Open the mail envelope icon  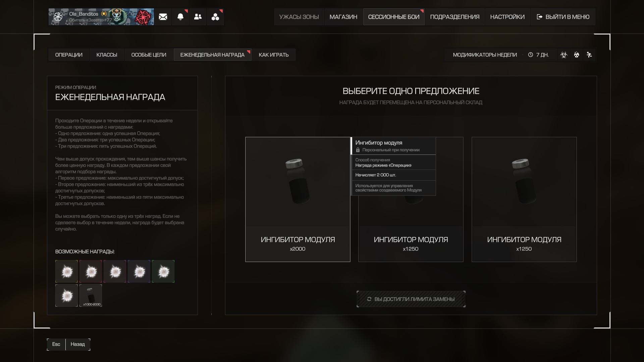tap(163, 17)
